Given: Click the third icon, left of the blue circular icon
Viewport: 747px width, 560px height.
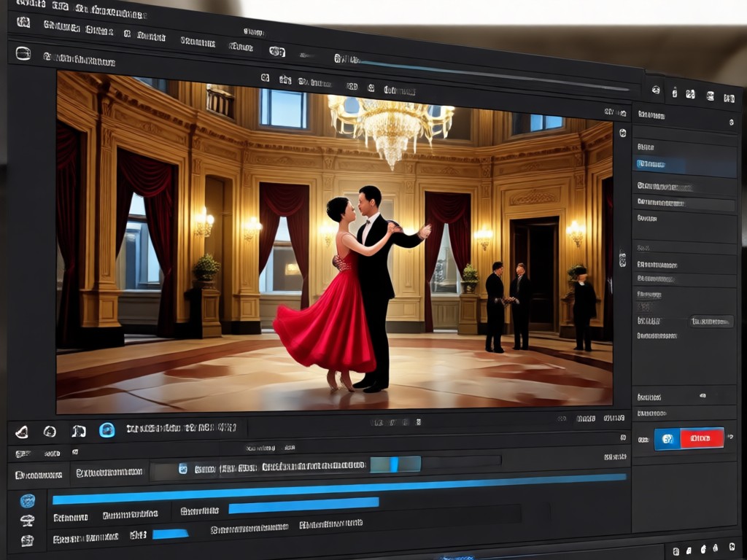Looking at the screenshot, I should coord(79,431).
